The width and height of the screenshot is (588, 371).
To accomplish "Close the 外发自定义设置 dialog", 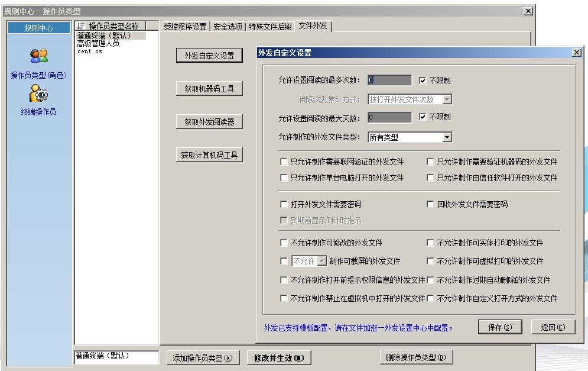I will click(576, 53).
